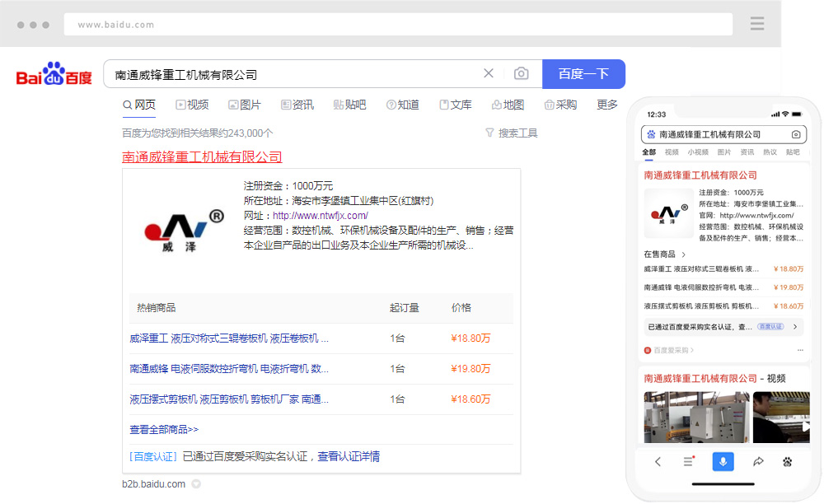Open the 已通过百度爱采购实名认证 row chevron
The height and width of the screenshot is (504, 824).
pos(795,327)
